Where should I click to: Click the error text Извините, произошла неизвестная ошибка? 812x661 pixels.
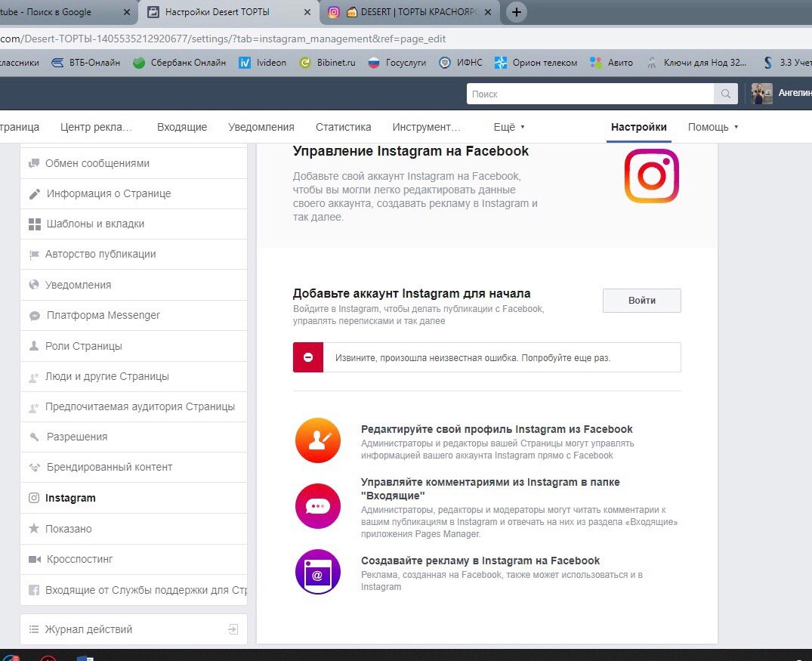473,358
